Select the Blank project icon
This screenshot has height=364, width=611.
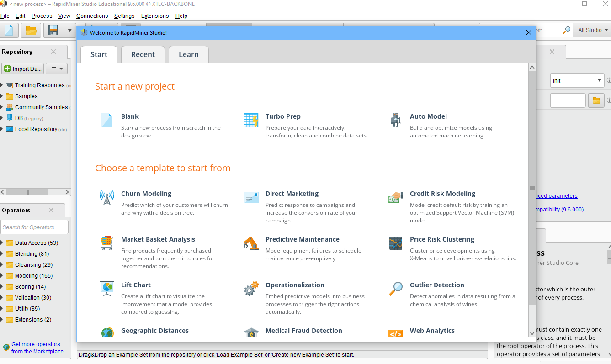[106, 120]
